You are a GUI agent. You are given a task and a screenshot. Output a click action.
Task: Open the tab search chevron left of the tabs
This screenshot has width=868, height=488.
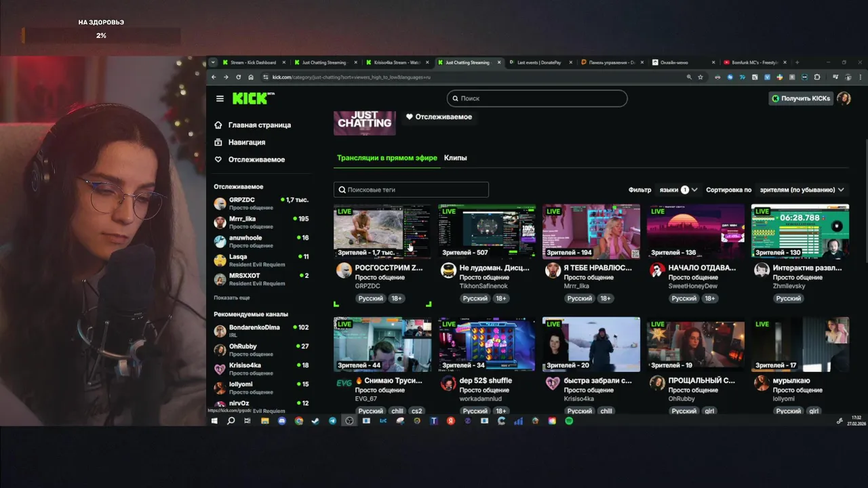(213, 62)
